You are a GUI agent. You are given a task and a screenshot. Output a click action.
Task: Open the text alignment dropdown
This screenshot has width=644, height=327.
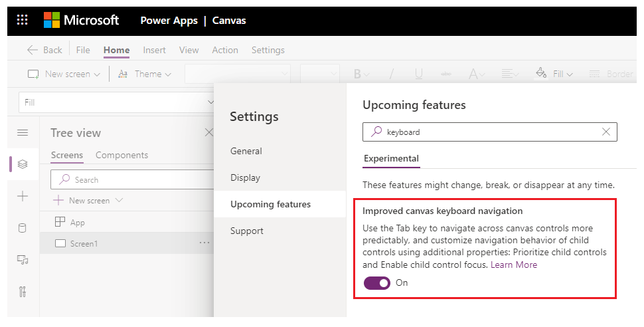510,74
